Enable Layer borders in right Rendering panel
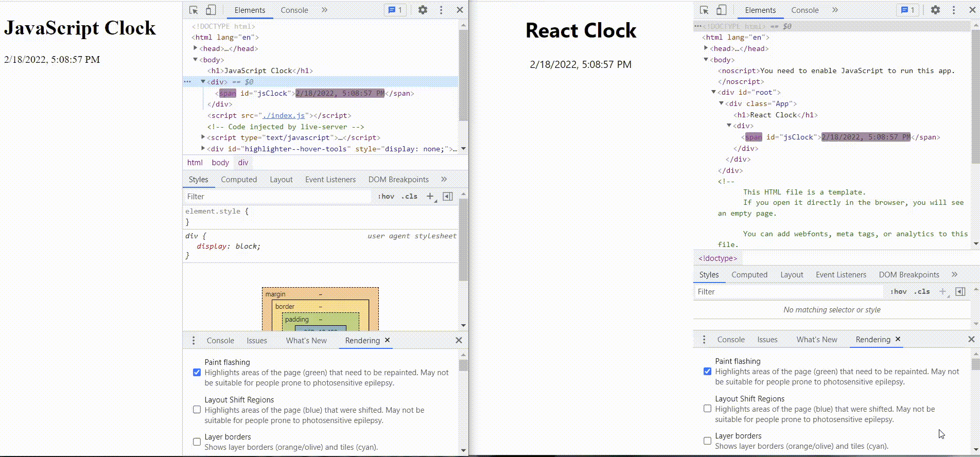The image size is (980, 457). click(707, 441)
